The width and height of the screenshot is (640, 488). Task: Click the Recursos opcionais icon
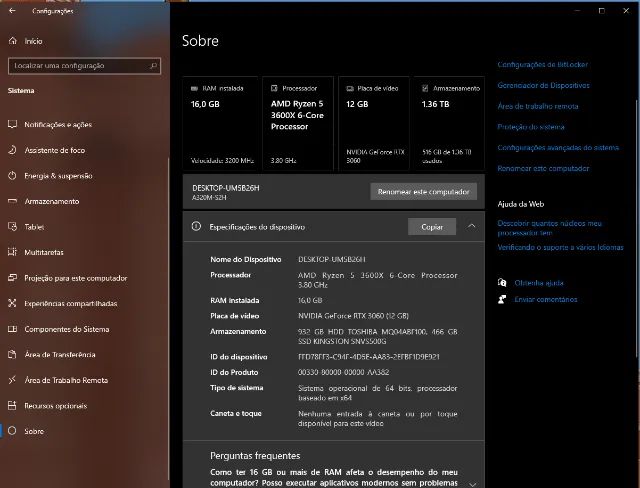click(x=13, y=406)
